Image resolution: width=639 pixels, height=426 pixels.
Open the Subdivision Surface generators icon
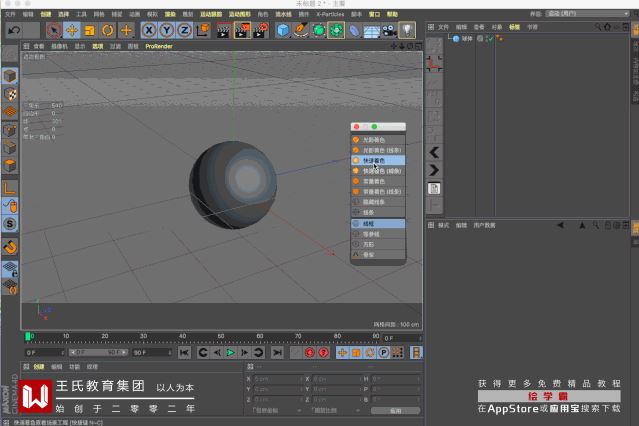[319, 30]
